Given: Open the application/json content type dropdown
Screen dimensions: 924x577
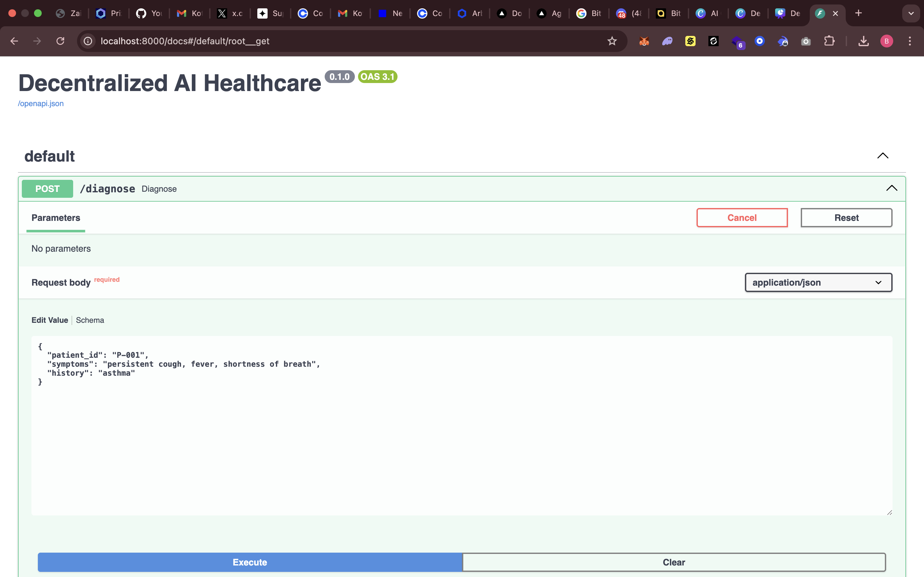Looking at the screenshot, I should 818,282.
